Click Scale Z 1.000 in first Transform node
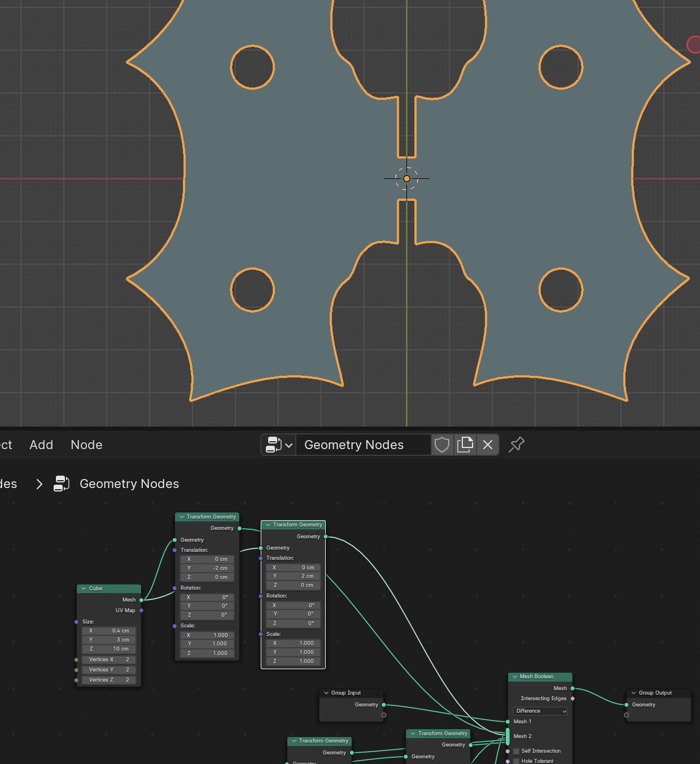Screen dimensions: 700x764 click(207, 653)
